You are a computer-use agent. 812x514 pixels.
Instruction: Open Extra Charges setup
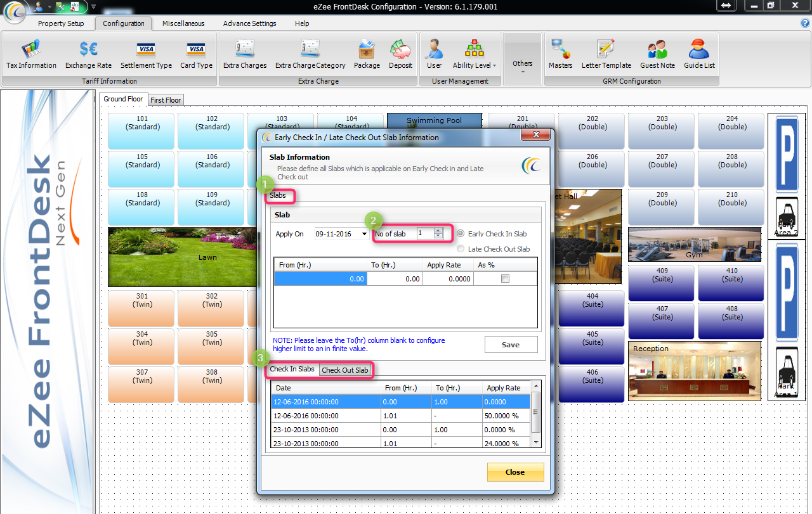click(x=245, y=54)
